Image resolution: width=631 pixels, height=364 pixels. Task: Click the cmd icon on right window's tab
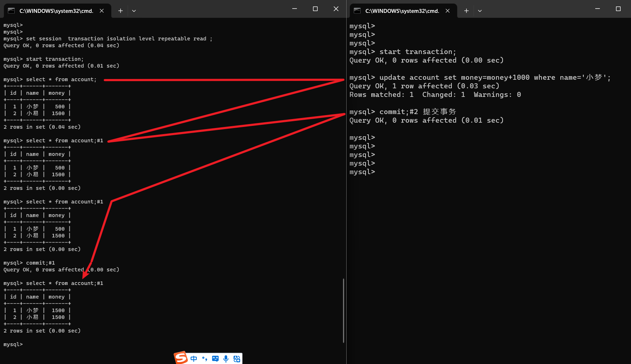(x=357, y=11)
